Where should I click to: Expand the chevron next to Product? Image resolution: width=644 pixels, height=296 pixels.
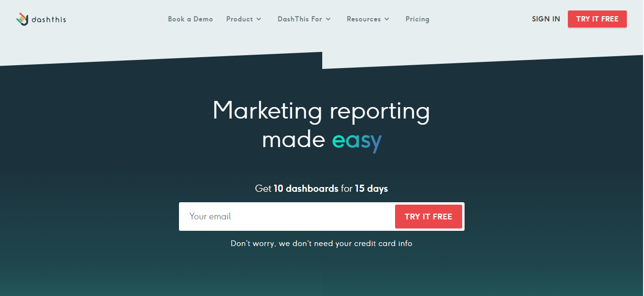click(259, 19)
